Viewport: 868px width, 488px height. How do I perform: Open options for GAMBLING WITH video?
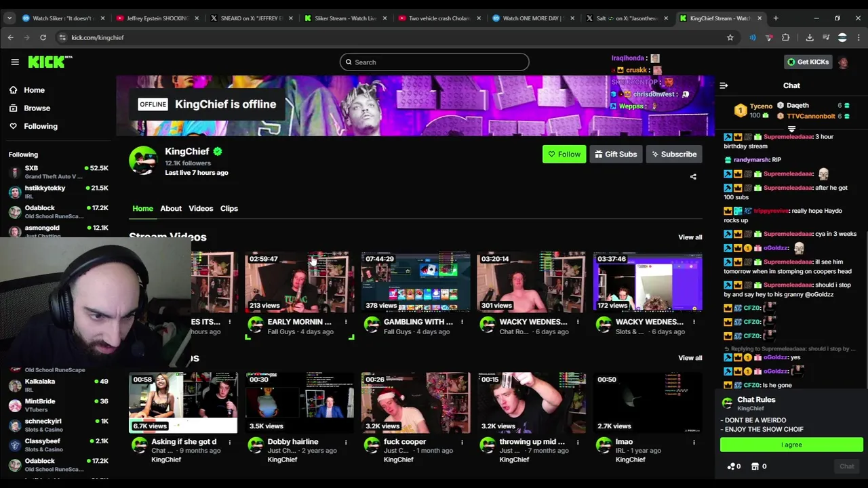462,322
